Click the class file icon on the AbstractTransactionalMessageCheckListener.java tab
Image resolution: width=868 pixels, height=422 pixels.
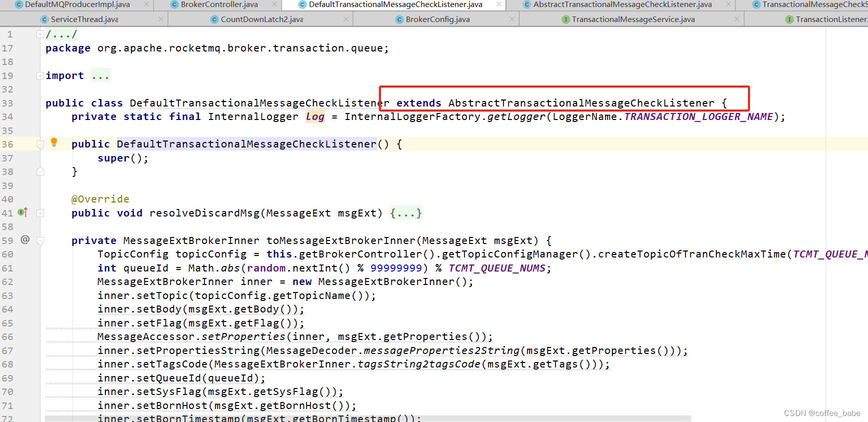[527, 4]
